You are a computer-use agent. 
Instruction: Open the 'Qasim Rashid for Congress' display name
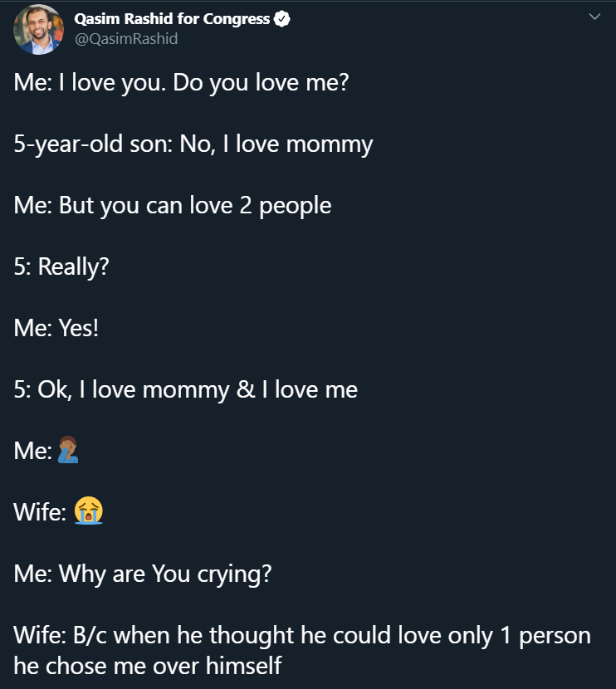pyautogui.click(x=172, y=19)
